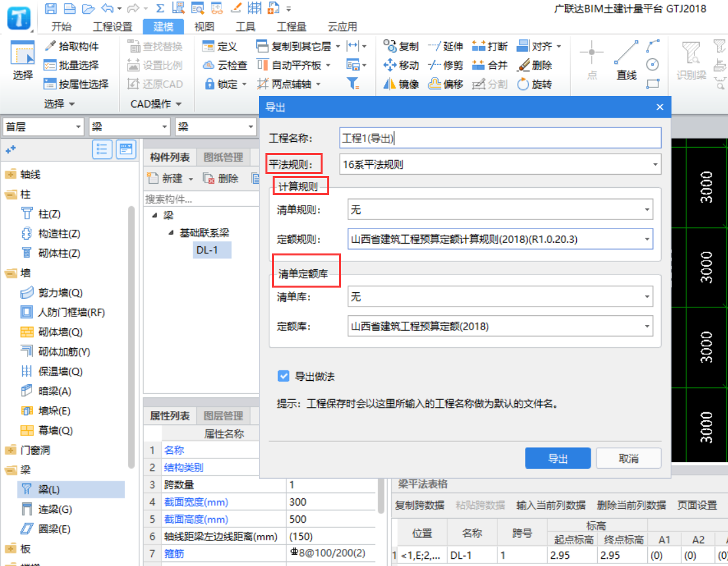
Task: Click the 锁定 lock icon
Action: coord(210,84)
